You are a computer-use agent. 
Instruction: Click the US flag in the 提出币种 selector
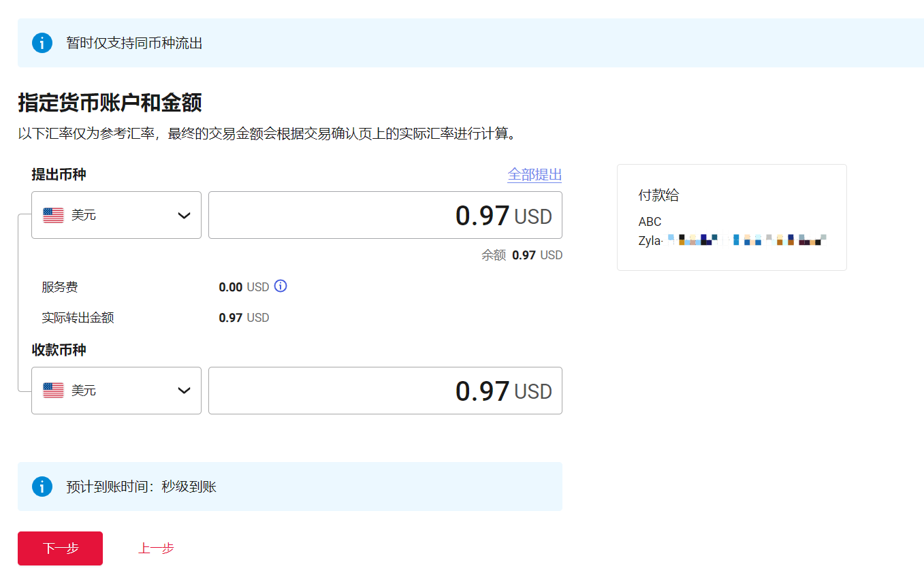52,214
